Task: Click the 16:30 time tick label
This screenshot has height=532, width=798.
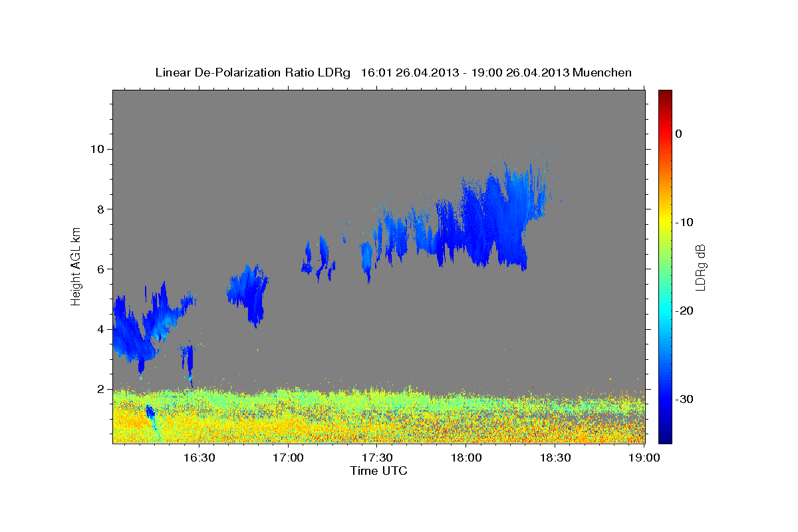Action: tap(199, 458)
